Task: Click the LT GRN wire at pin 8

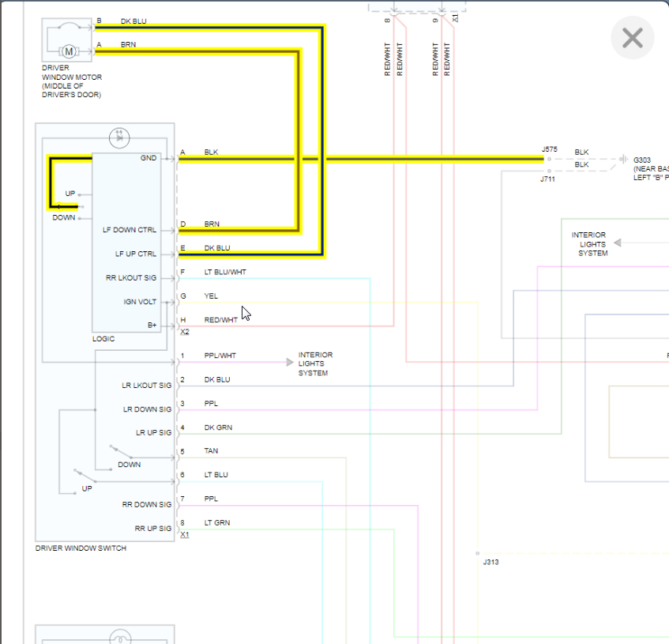Action: (286, 529)
